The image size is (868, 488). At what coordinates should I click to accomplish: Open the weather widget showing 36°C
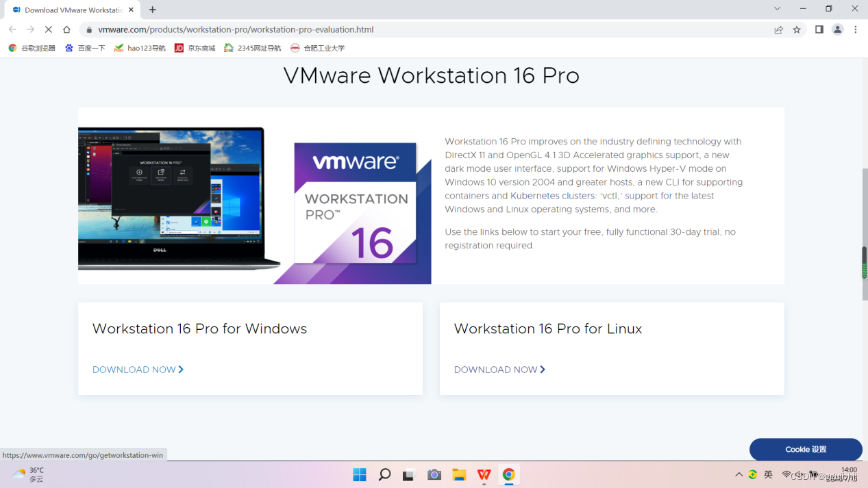pyautogui.click(x=28, y=475)
